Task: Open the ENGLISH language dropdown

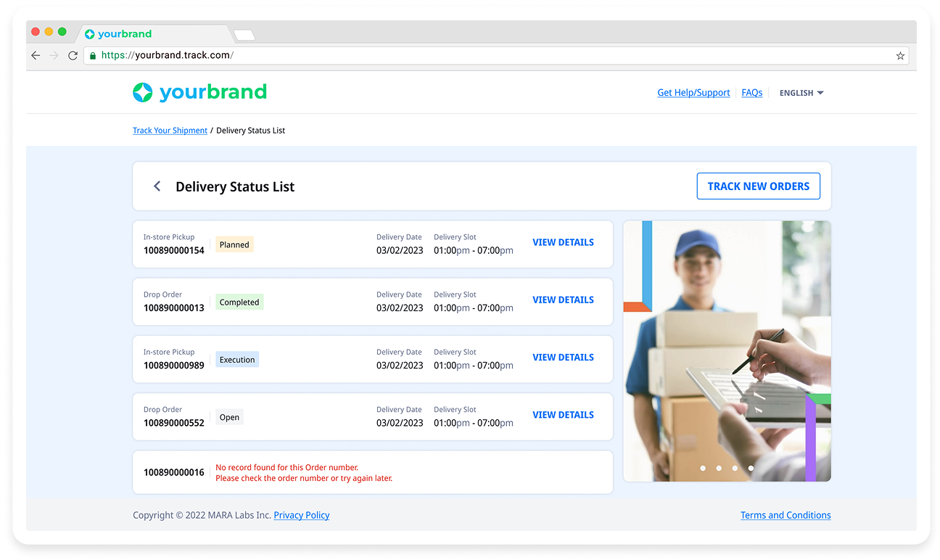Action: [801, 93]
